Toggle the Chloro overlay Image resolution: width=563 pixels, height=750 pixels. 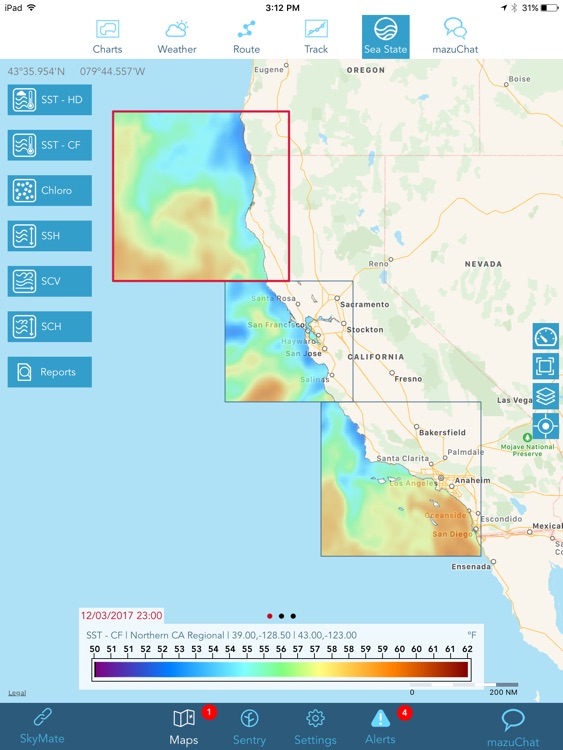(50, 190)
